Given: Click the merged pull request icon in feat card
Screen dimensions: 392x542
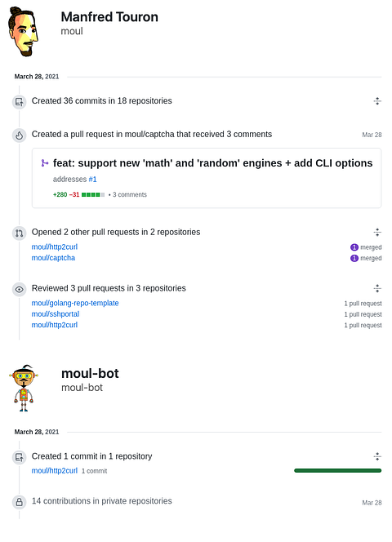Looking at the screenshot, I should [x=45, y=162].
